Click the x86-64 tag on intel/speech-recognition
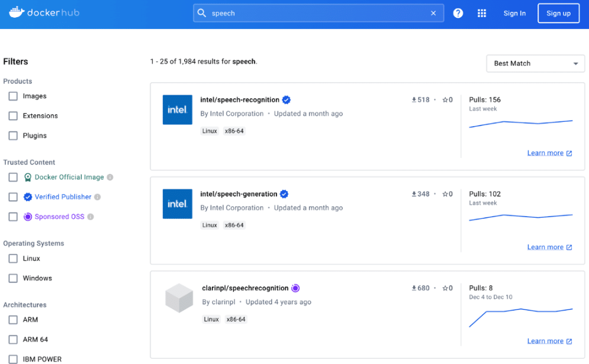 [x=234, y=131]
